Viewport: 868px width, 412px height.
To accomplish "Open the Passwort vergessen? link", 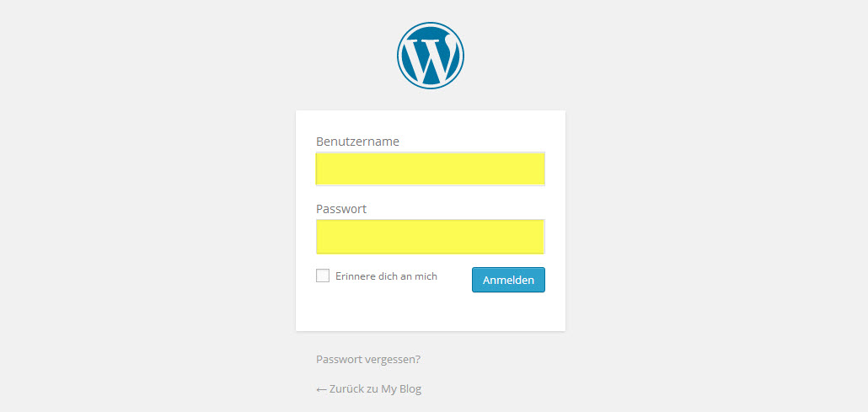I will (368, 360).
